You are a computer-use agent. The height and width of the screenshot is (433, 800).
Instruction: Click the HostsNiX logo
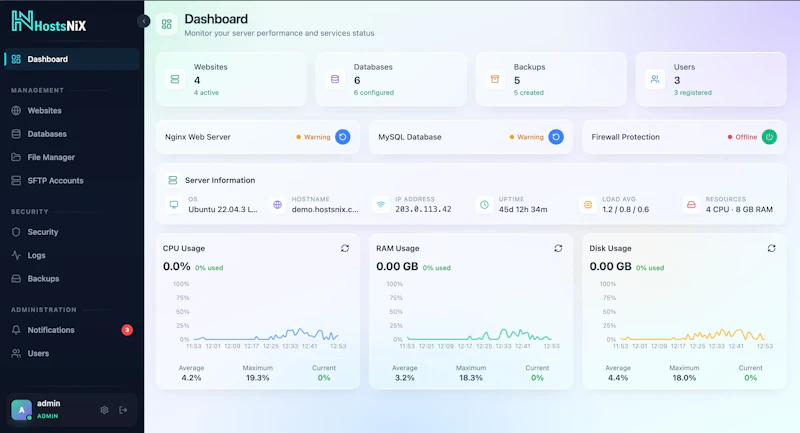click(x=48, y=21)
